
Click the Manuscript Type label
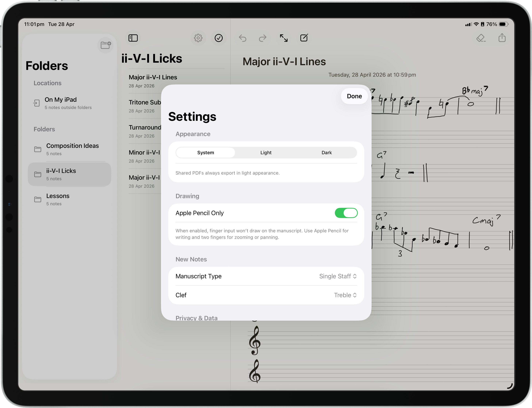click(x=198, y=276)
